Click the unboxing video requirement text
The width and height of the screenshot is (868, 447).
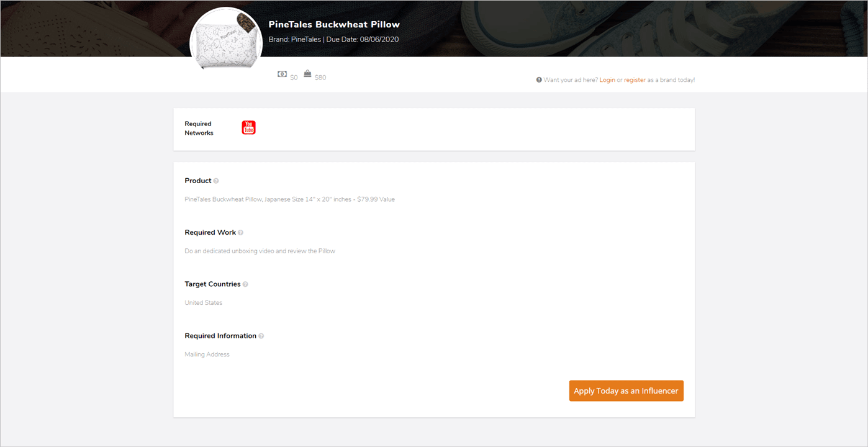pos(260,251)
